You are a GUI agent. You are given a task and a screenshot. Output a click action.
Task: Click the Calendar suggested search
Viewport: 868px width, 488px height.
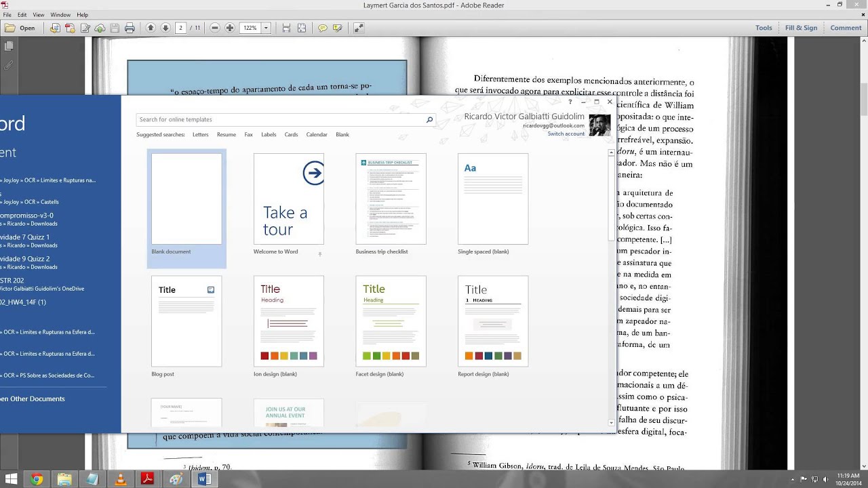(317, 134)
